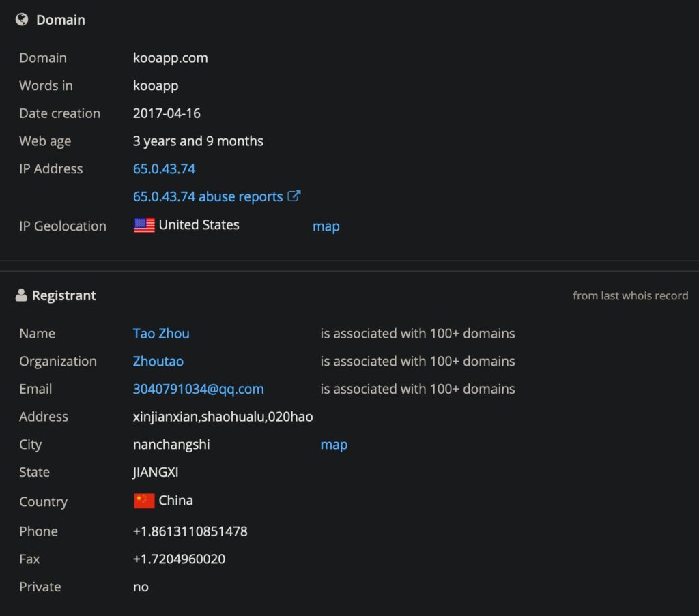Click the China flag icon

click(x=144, y=501)
